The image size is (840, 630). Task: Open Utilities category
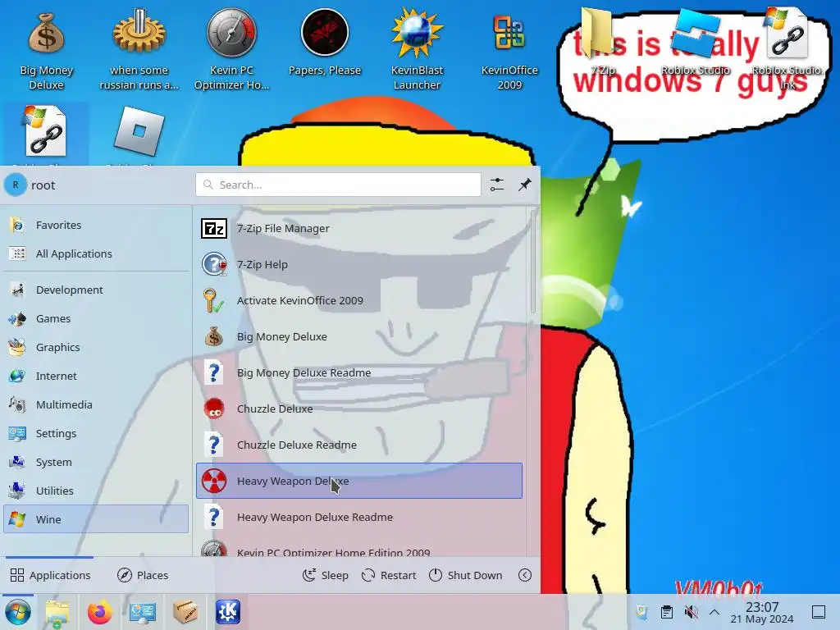96,491
